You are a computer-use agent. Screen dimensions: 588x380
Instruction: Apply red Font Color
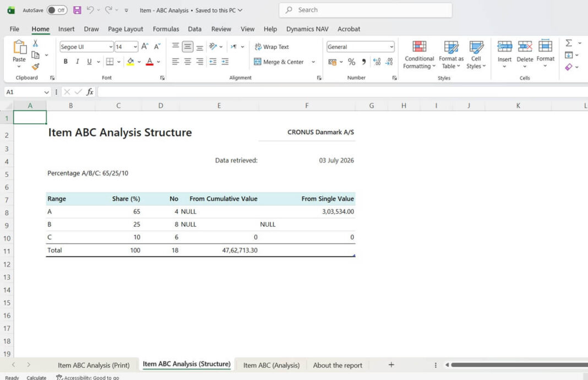tap(149, 62)
